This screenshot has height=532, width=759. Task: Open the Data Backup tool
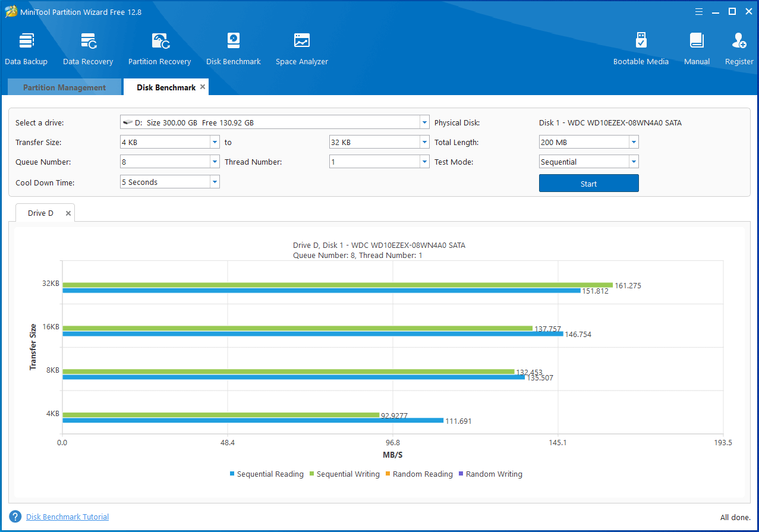coord(26,49)
